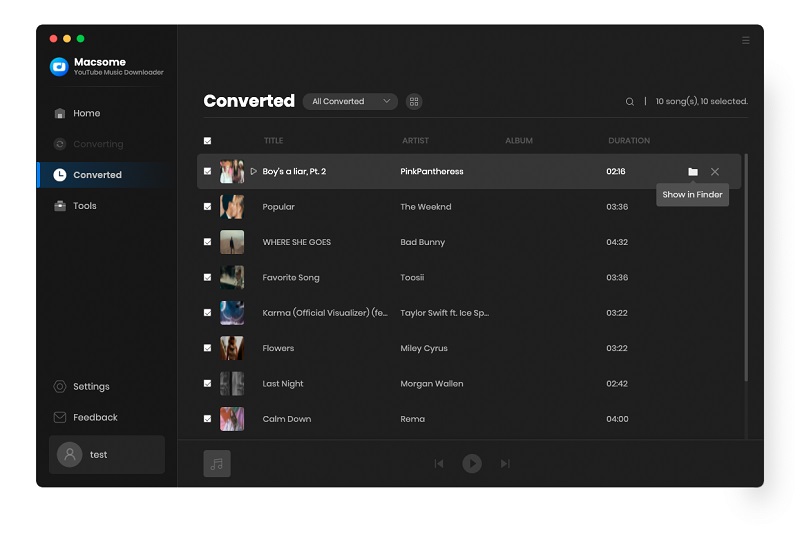Click the search magnifier icon
The width and height of the screenshot is (800, 535).
tap(630, 101)
